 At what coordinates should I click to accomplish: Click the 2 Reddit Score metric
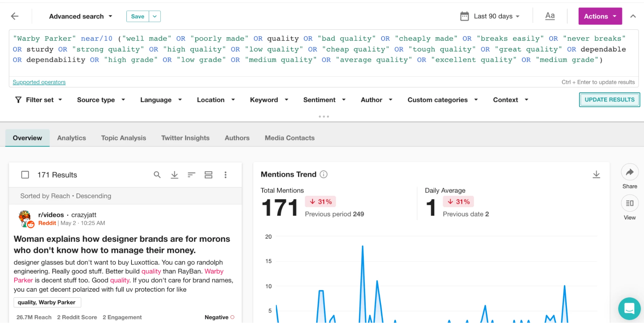coord(77,317)
